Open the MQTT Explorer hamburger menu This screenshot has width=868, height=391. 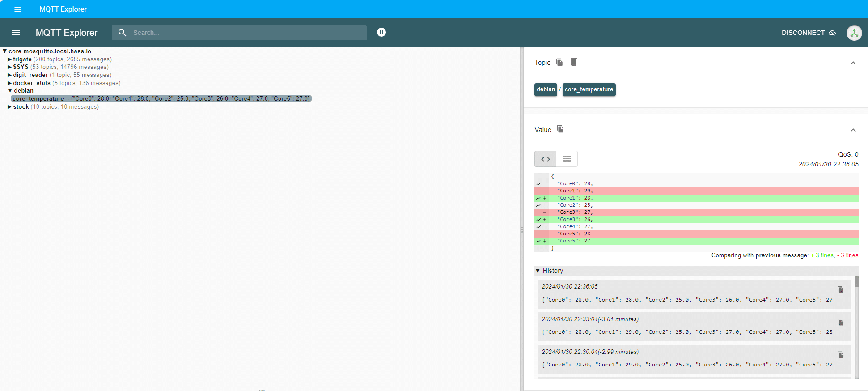pyautogui.click(x=16, y=33)
